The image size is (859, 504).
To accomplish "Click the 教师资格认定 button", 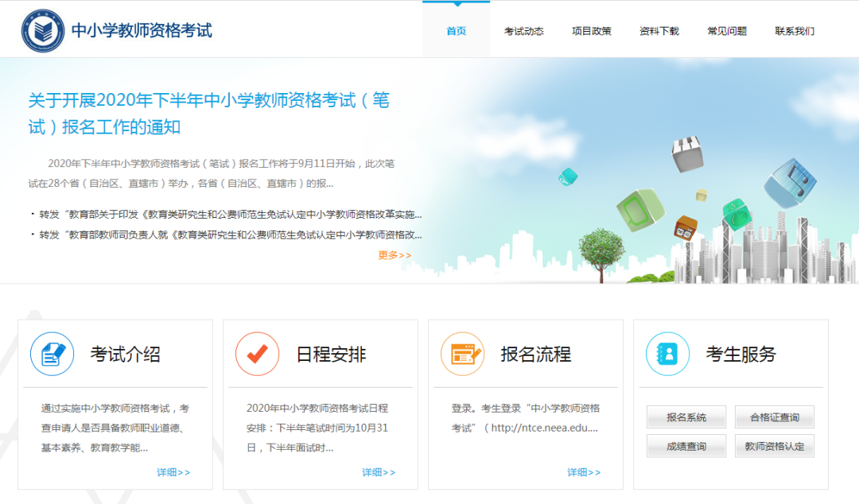I will tap(775, 446).
